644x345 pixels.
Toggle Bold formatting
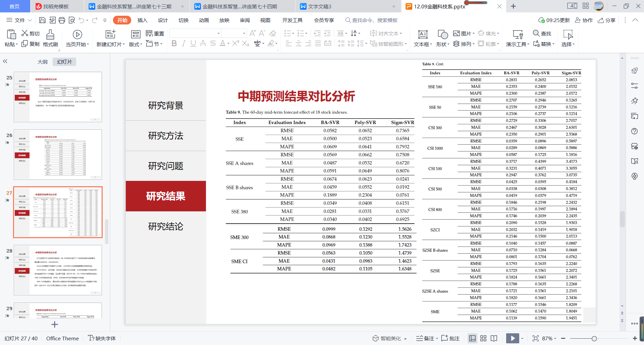coord(174,43)
